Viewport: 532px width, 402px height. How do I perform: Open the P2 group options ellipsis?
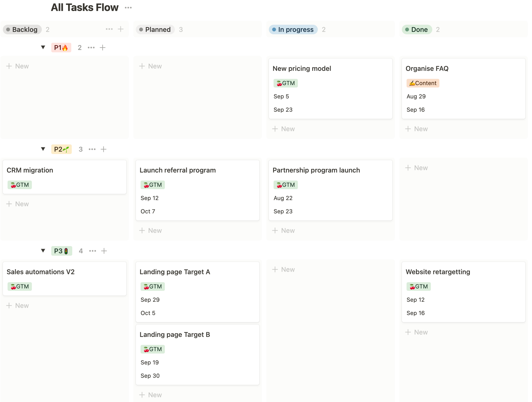pyautogui.click(x=92, y=149)
